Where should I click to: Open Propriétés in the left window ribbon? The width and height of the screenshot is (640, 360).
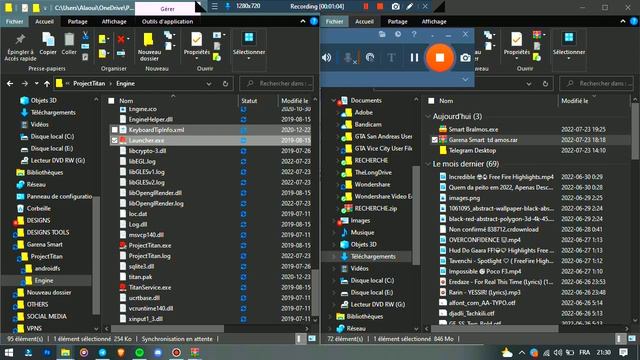click(x=196, y=46)
